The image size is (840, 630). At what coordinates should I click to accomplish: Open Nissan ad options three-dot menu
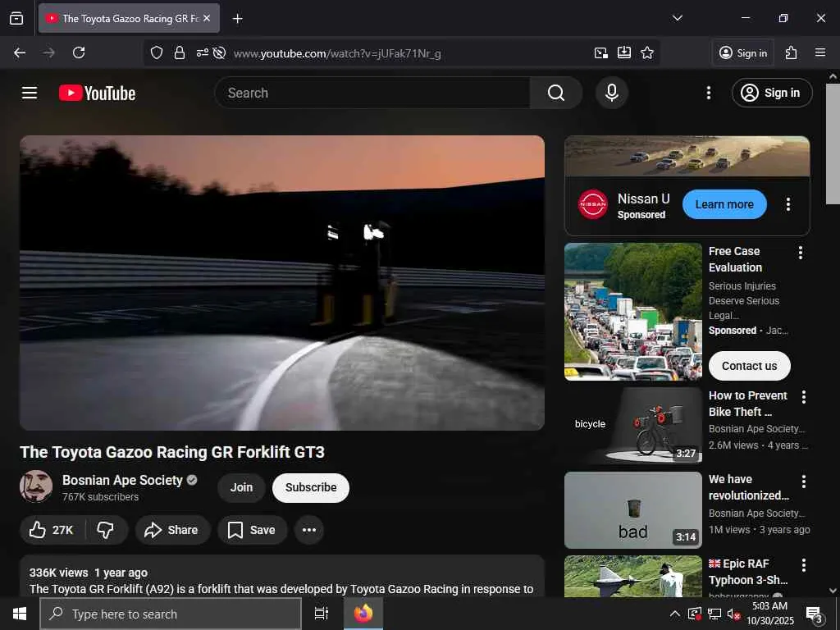point(788,204)
